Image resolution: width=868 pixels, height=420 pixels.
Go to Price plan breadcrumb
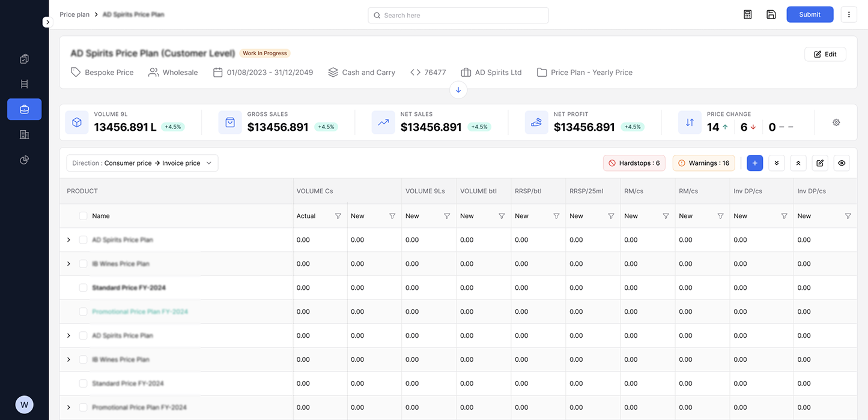pyautogui.click(x=74, y=14)
